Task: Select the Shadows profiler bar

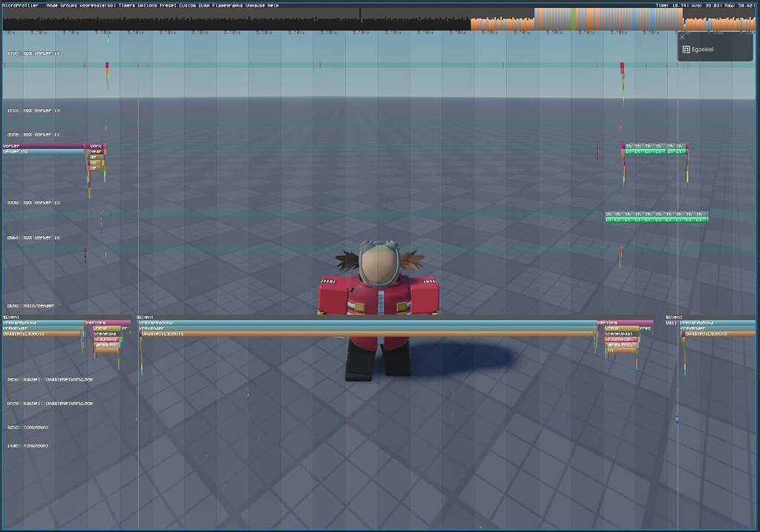Action: pos(105,339)
